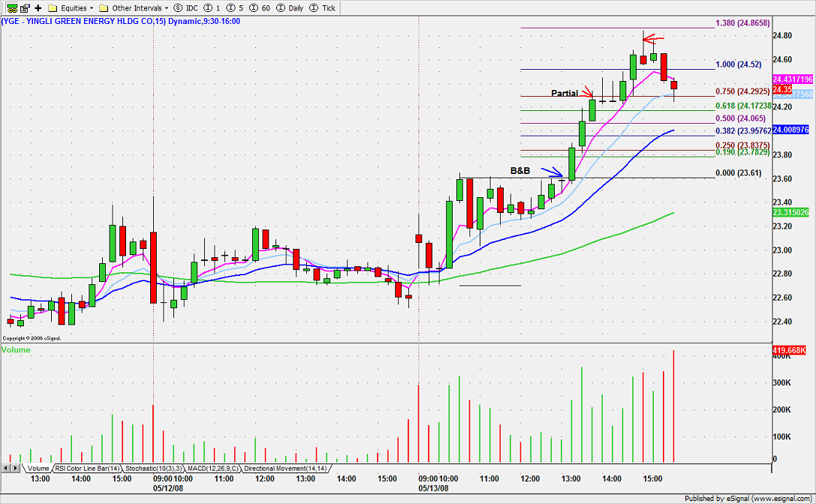Switch to the 60 minute interval

tap(260, 7)
